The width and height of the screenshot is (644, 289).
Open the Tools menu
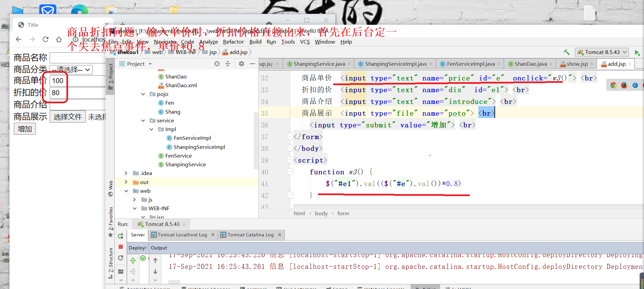(288, 42)
